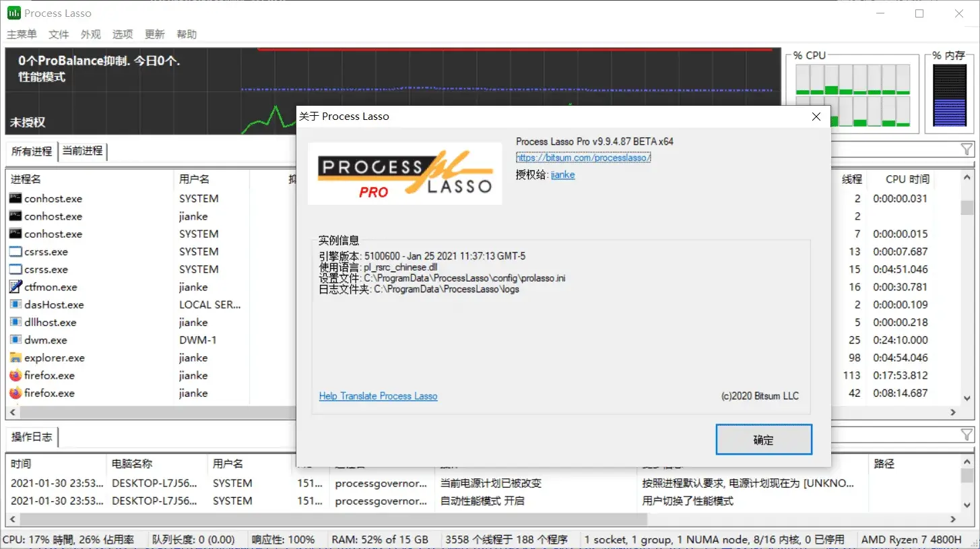
Task: Click the dllhost.exe process icon
Action: [15, 323]
